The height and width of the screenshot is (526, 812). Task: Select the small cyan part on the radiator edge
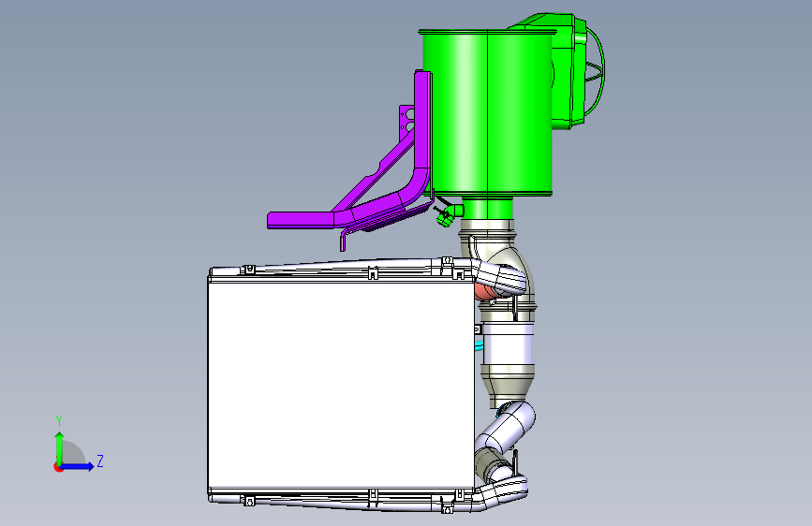[479, 345]
